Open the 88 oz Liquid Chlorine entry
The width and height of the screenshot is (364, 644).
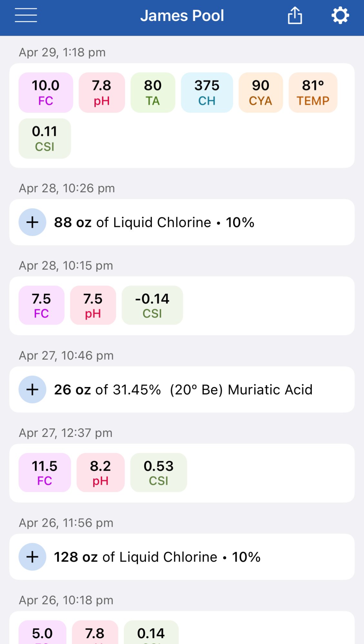click(182, 222)
